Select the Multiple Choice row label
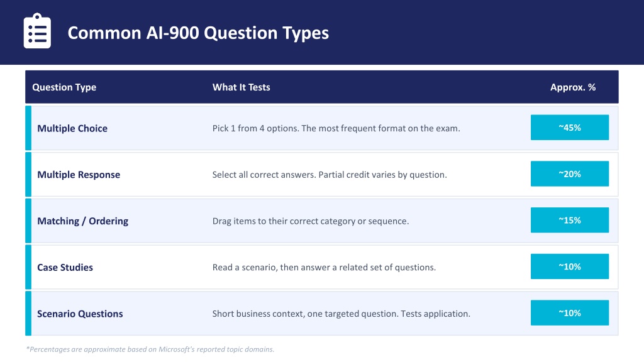 click(72, 128)
